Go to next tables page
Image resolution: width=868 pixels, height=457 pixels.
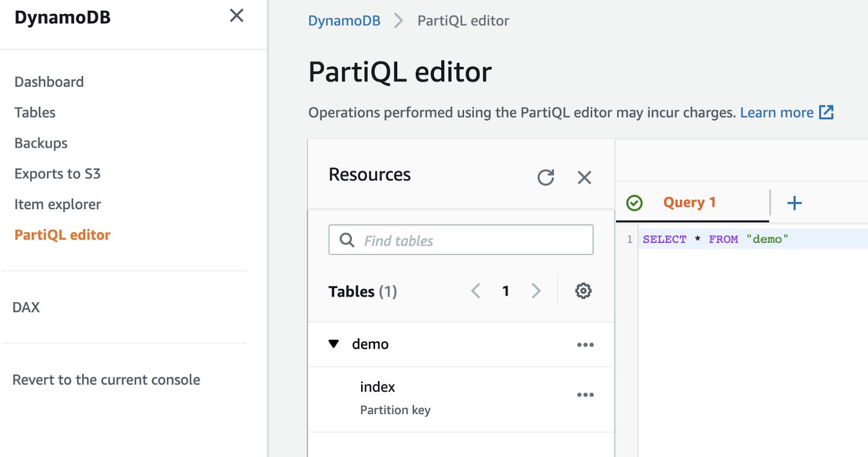coord(536,291)
